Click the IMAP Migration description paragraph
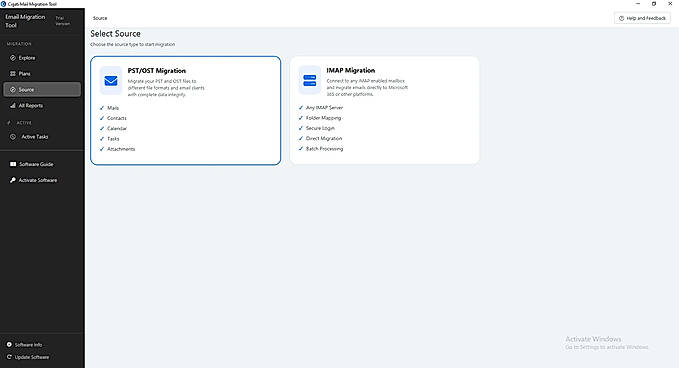 coord(367,87)
